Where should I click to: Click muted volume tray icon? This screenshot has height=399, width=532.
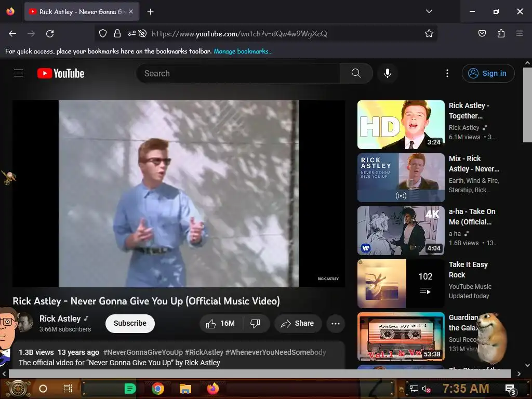pos(426,389)
